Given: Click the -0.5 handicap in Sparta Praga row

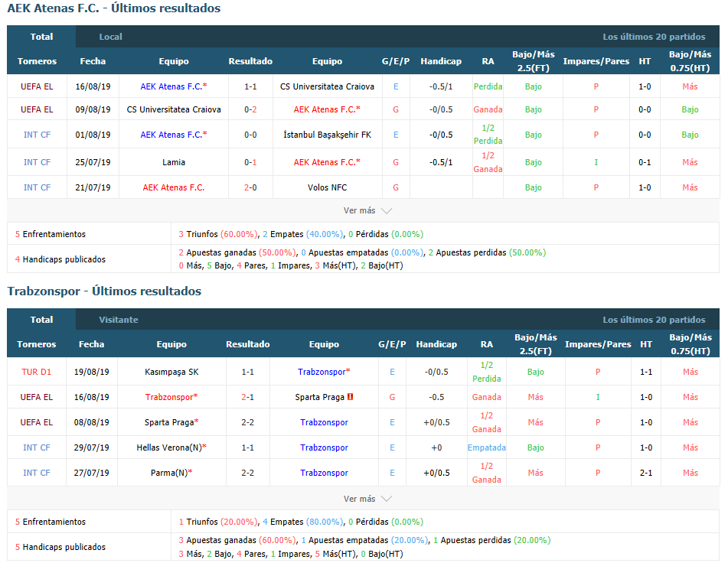Looking at the screenshot, I should (436, 397).
